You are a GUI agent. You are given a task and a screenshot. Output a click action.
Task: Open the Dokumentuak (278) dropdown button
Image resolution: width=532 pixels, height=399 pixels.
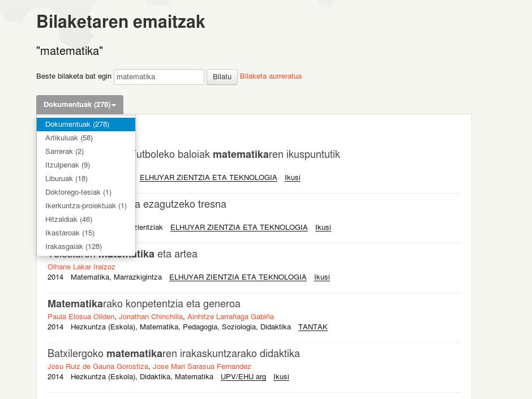click(79, 105)
